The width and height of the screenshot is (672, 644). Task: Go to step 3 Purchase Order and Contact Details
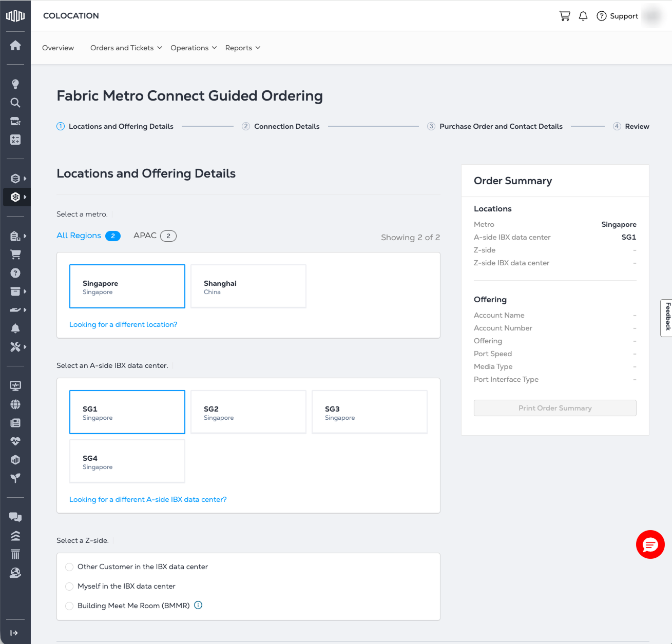pyautogui.click(x=495, y=126)
